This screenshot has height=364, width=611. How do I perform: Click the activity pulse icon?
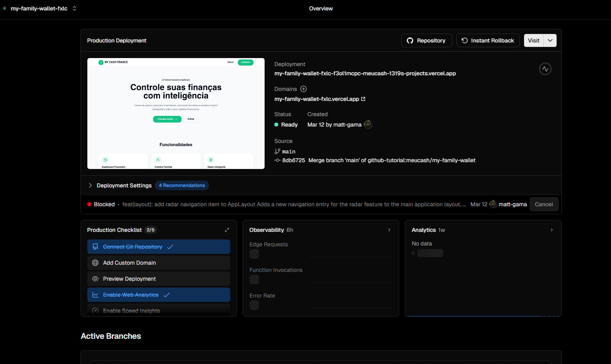coord(545,69)
